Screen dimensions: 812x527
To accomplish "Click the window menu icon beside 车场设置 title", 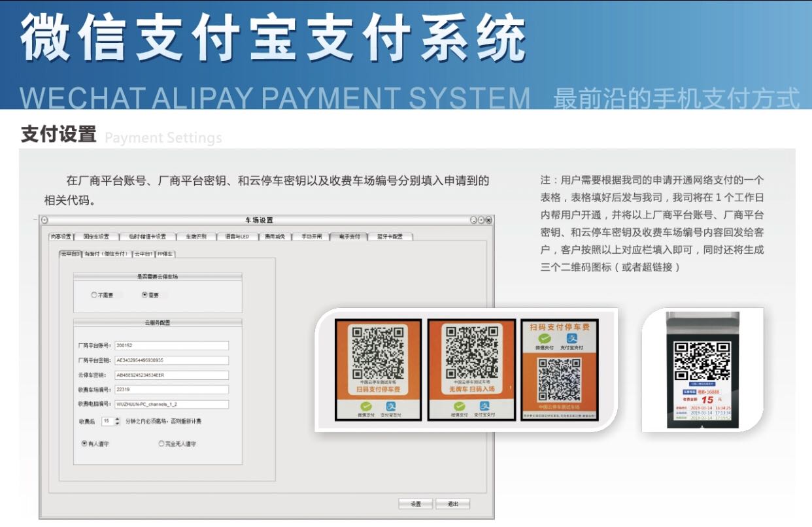I will tap(44, 220).
